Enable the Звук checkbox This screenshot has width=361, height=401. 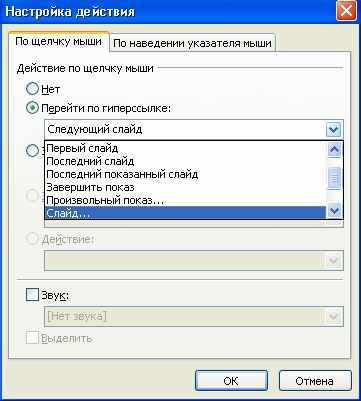click(x=32, y=295)
